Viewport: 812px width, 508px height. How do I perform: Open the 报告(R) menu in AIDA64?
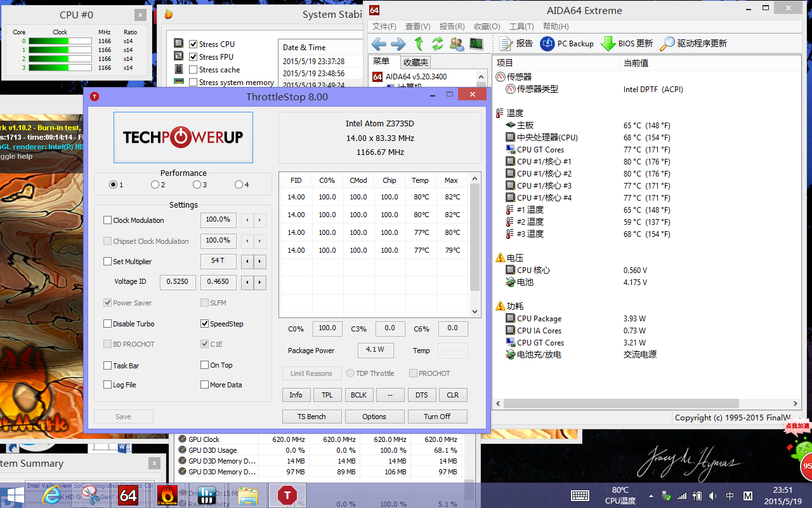point(452,27)
